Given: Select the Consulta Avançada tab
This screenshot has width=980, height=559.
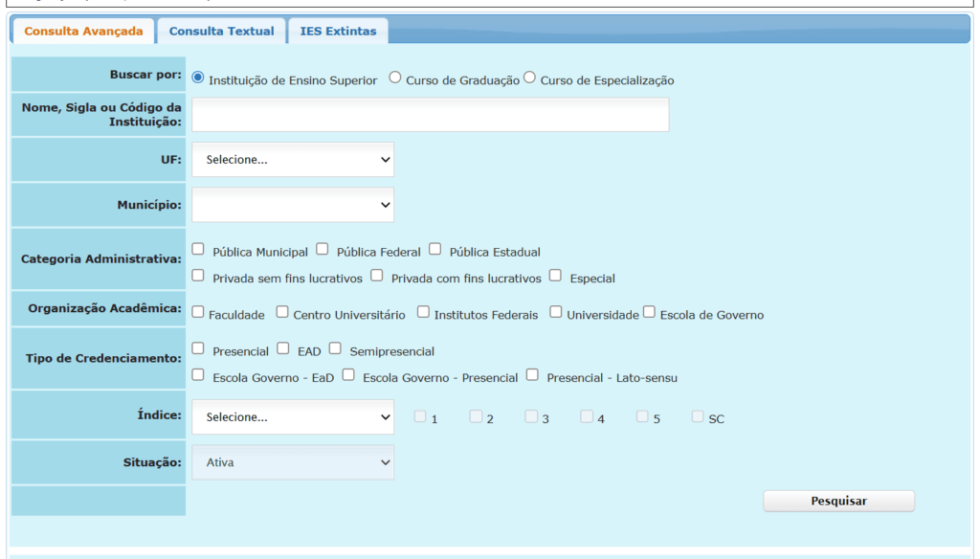Looking at the screenshot, I should coord(83,32).
